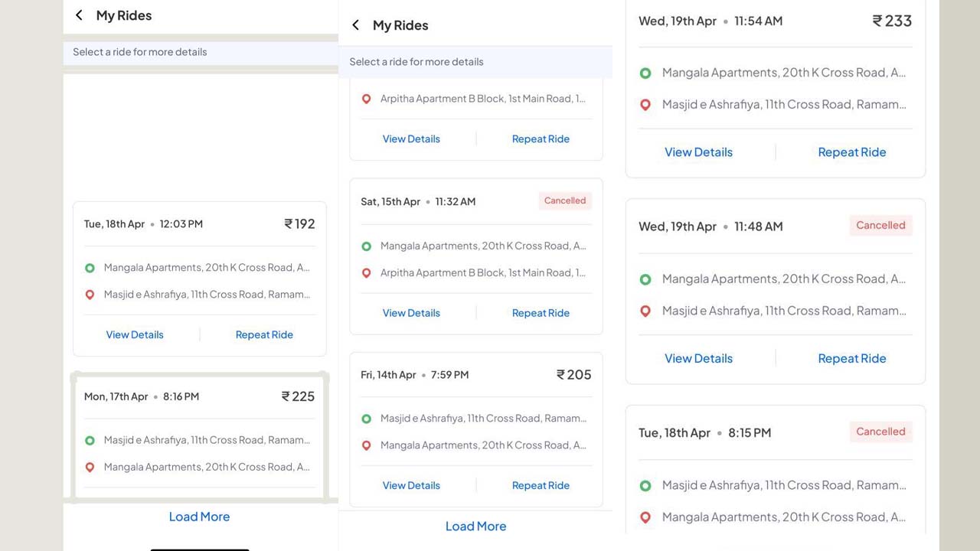Tap red drop pin on 11:54 AM ride
This screenshot has height=551, width=980.
(x=645, y=105)
